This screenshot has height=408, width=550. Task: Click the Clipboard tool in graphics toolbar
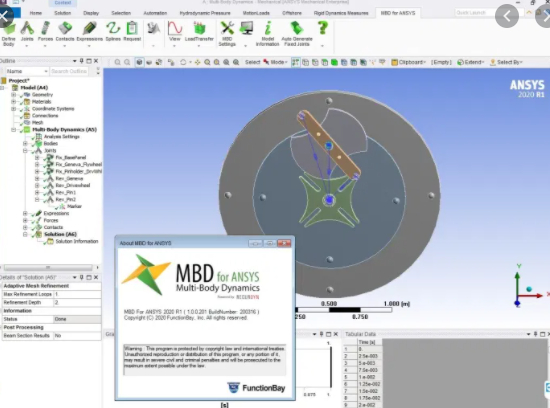pos(408,62)
